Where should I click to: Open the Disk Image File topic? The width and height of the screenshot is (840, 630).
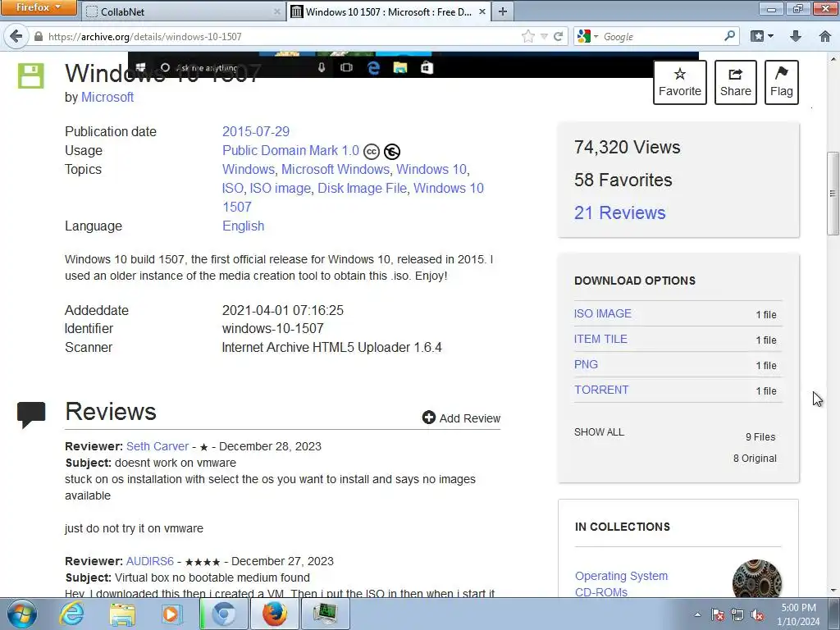[x=362, y=188]
